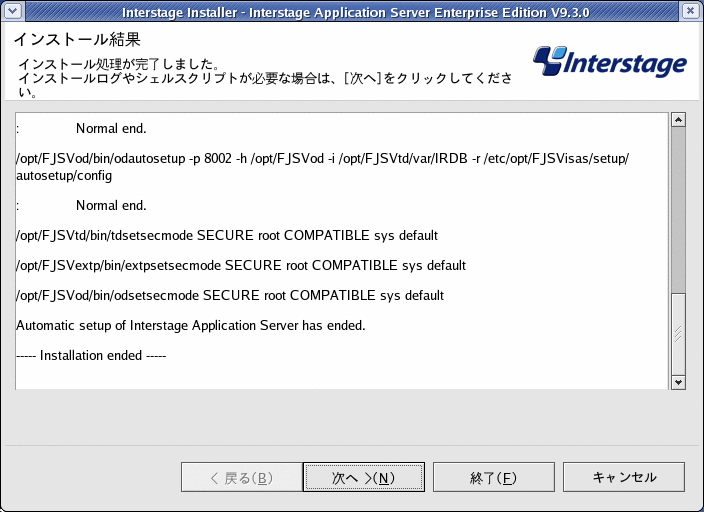The height and width of the screenshot is (512, 704).
Task: Close the Interstage Installer window
Action: pyautogui.click(x=691, y=11)
